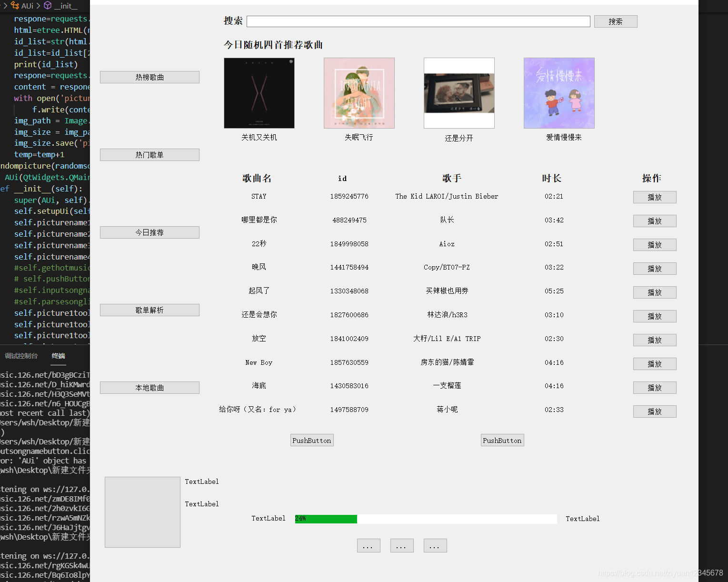728x582 pixels.
Task: Click the left PushButton below the song list
Action: [312, 440]
